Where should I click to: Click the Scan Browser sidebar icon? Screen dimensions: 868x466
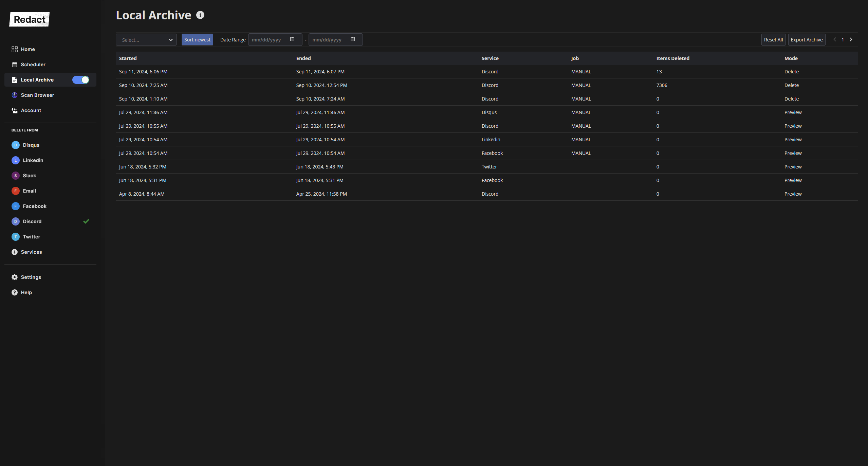pos(15,95)
